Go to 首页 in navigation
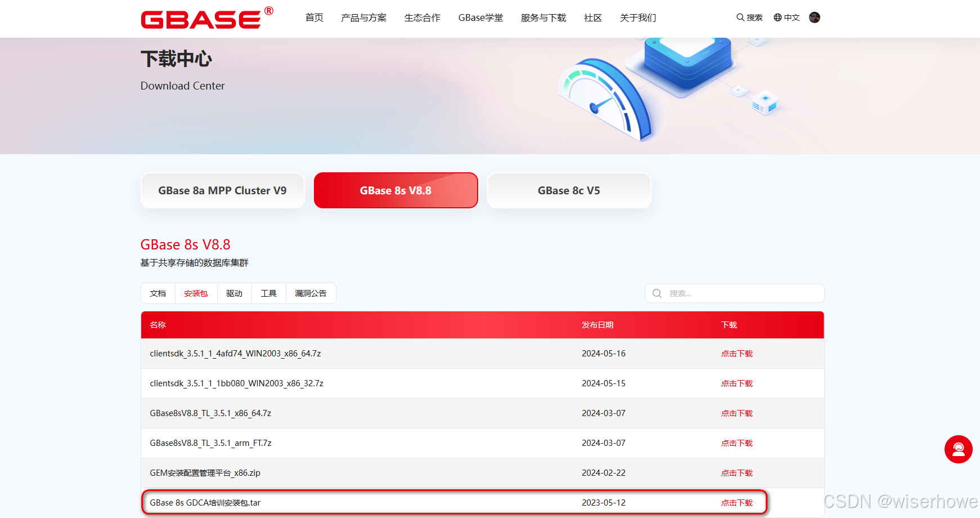980x518 pixels. pyautogui.click(x=314, y=18)
